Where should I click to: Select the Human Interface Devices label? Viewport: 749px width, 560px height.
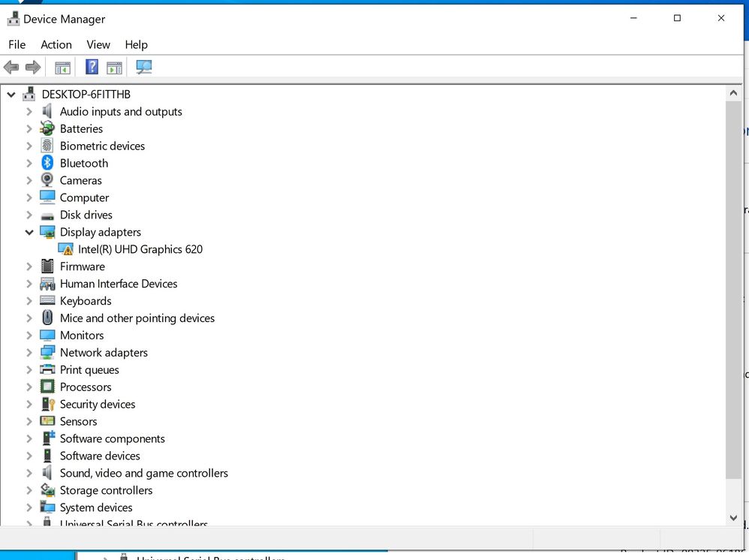[x=119, y=283]
